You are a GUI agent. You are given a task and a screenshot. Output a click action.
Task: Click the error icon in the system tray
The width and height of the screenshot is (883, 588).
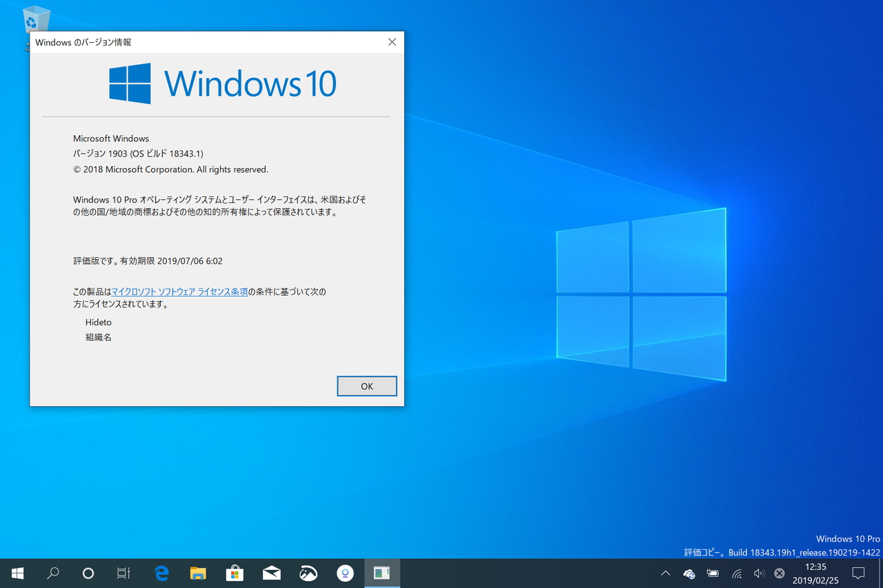pyautogui.click(x=779, y=573)
